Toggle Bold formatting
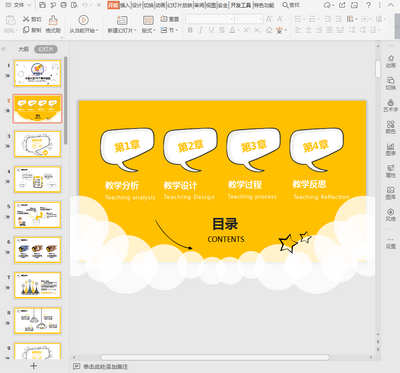This screenshot has width=400, height=373. point(190,30)
